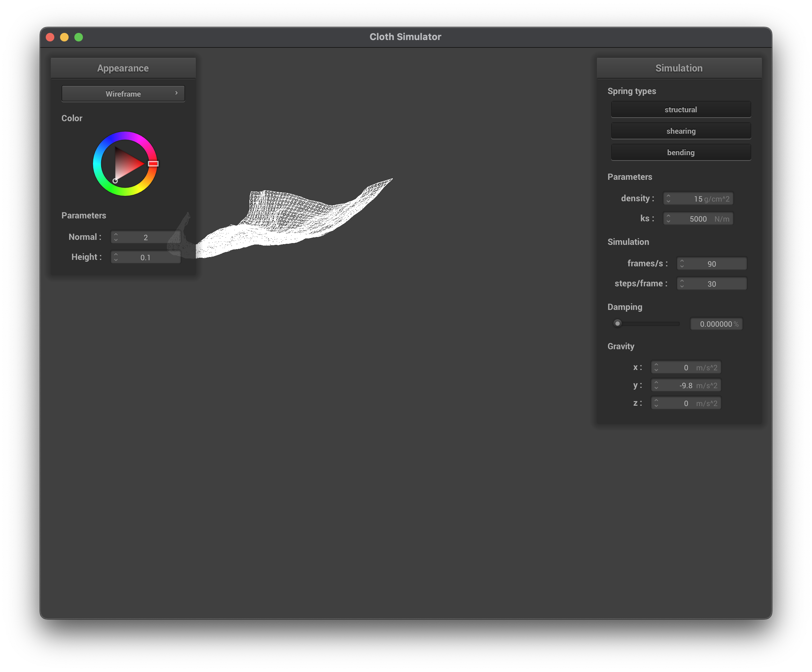Image resolution: width=812 pixels, height=672 pixels.
Task: Toggle the bending spring type
Action: [x=680, y=152]
